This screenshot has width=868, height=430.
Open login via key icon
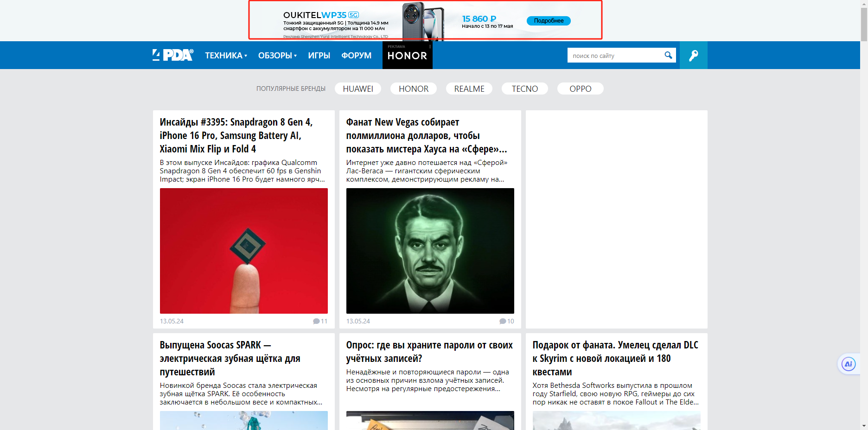click(x=693, y=56)
